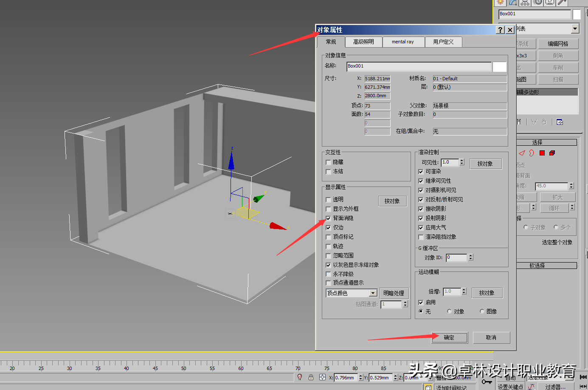This screenshot has width=588, height=390.
Task: Select the 对象 motion blur radio button
Action: [449, 311]
